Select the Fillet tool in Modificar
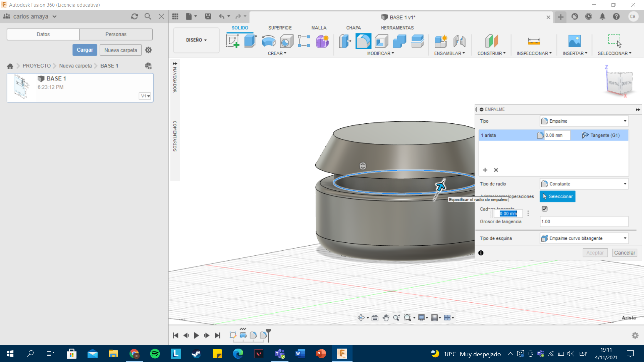Screen dimensions: 644x362 click(363, 41)
